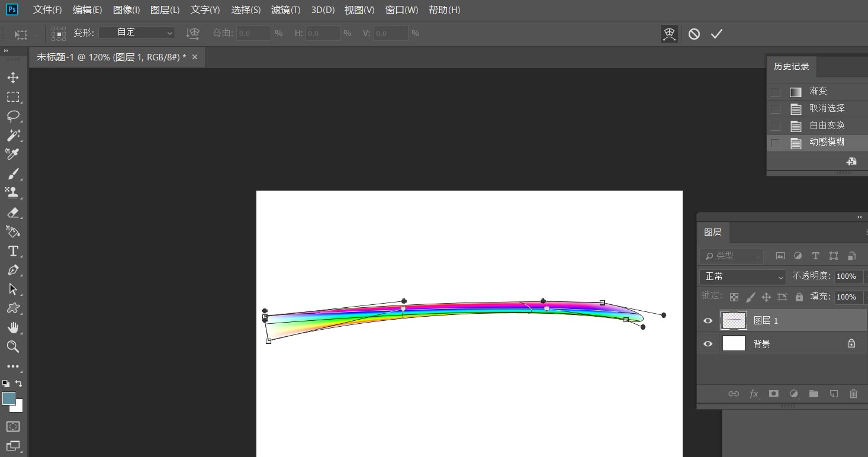Toggle lock image pixels brush icon
The width and height of the screenshot is (868, 457).
click(750, 297)
